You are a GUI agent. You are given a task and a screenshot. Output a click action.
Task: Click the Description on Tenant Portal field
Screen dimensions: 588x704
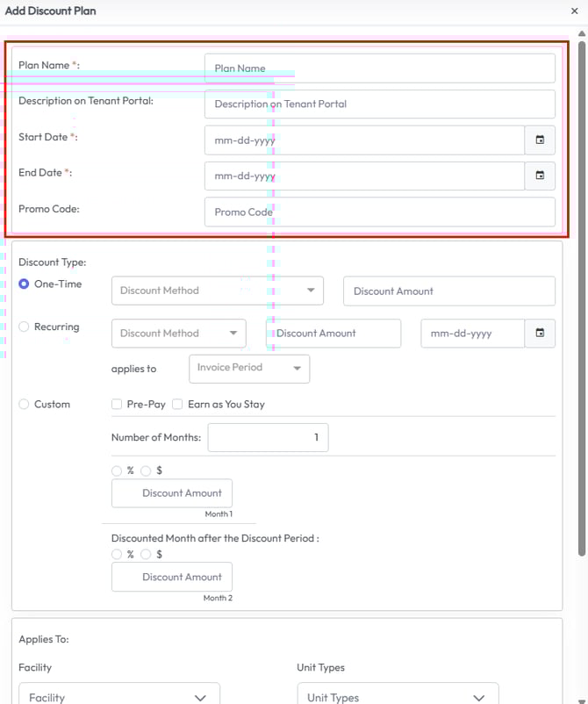[379, 104]
